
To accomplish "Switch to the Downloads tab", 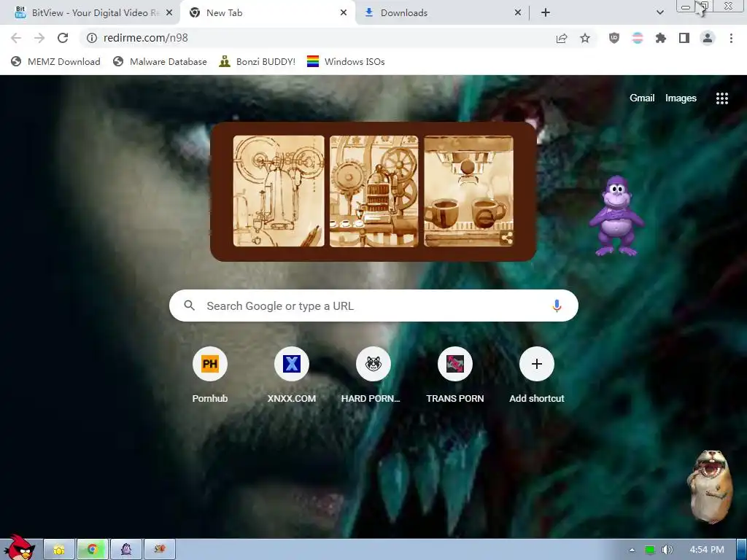I will coord(442,13).
